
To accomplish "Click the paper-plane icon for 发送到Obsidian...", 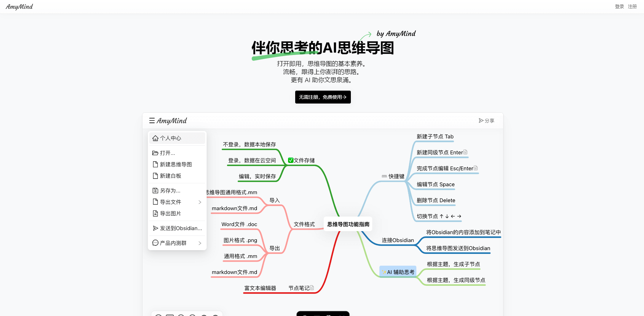I will [x=155, y=228].
